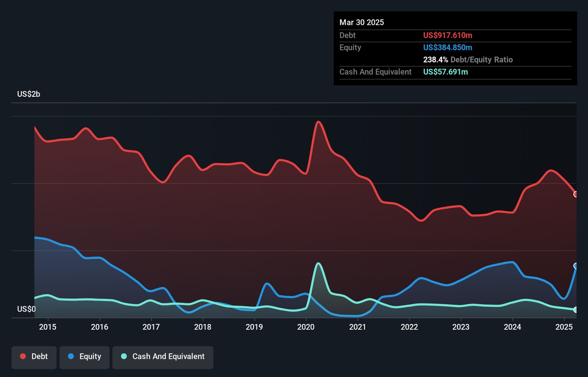588x377 pixels.
Task: Select the 2015 x-axis label
Action: tap(48, 327)
